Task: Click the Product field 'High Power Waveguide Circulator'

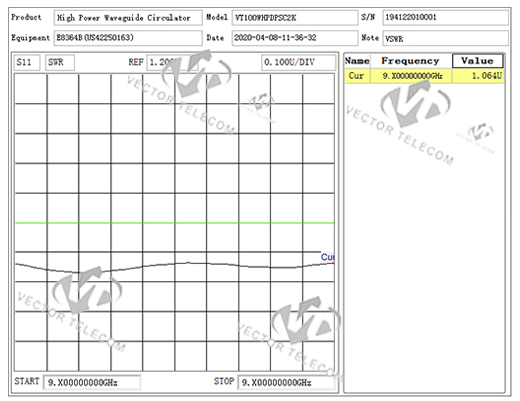Action: click(x=128, y=18)
